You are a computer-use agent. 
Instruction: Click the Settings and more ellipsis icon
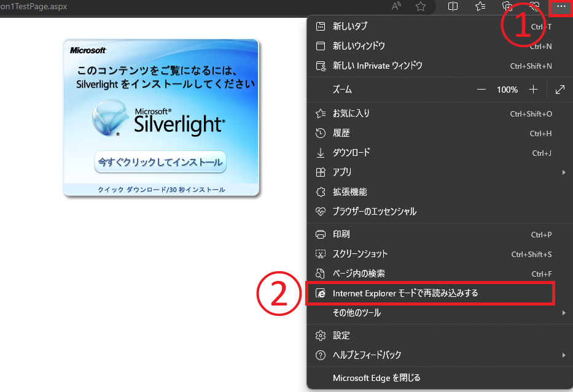pyautogui.click(x=559, y=7)
